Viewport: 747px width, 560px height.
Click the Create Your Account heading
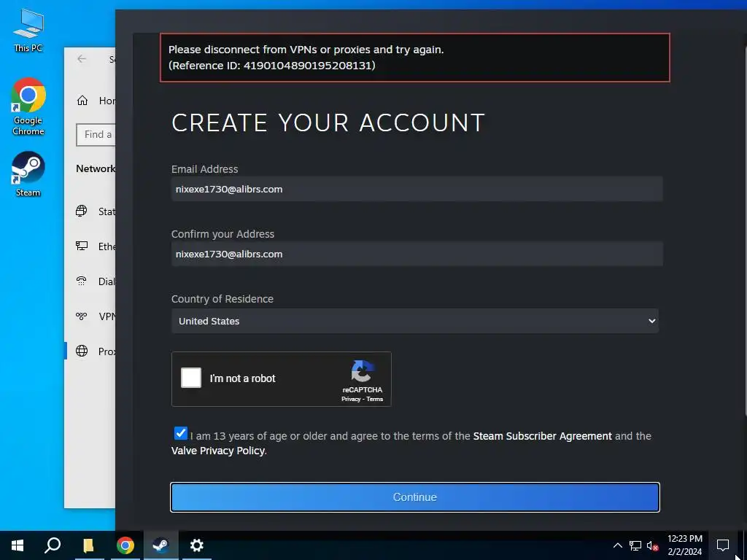328,122
